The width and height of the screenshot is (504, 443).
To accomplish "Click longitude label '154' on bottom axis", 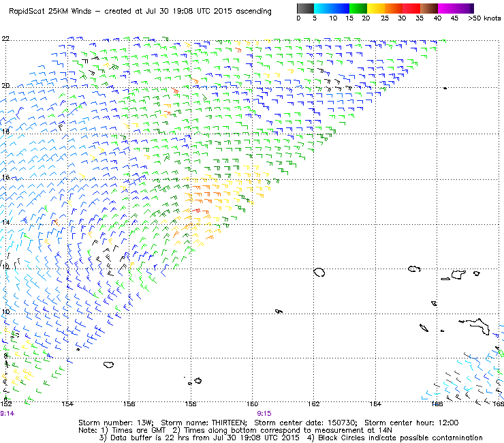I will tap(67, 403).
